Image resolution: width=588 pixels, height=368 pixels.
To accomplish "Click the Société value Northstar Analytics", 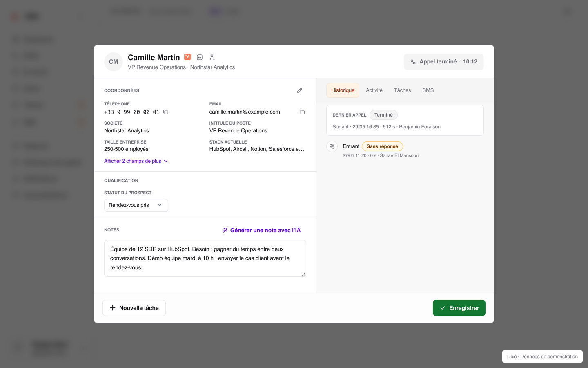I will click(x=127, y=131).
